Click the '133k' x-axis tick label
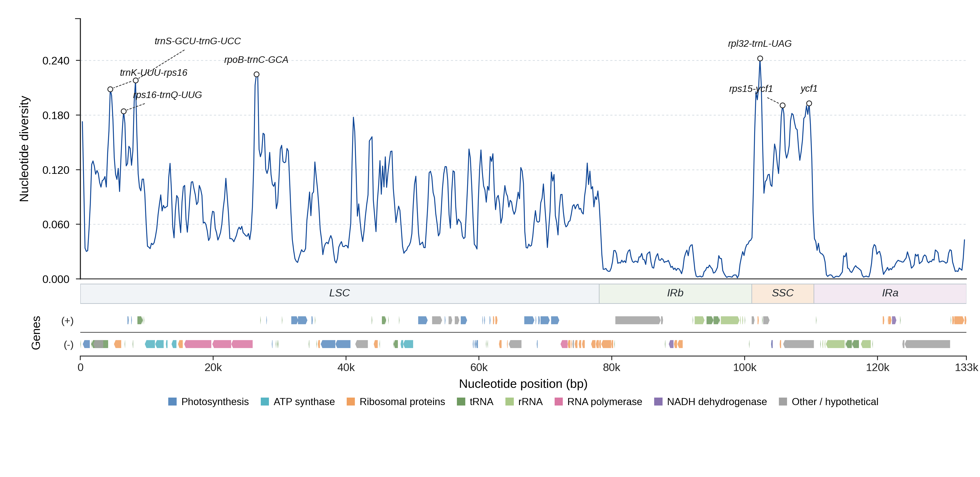The image size is (980, 477). [x=966, y=368]
